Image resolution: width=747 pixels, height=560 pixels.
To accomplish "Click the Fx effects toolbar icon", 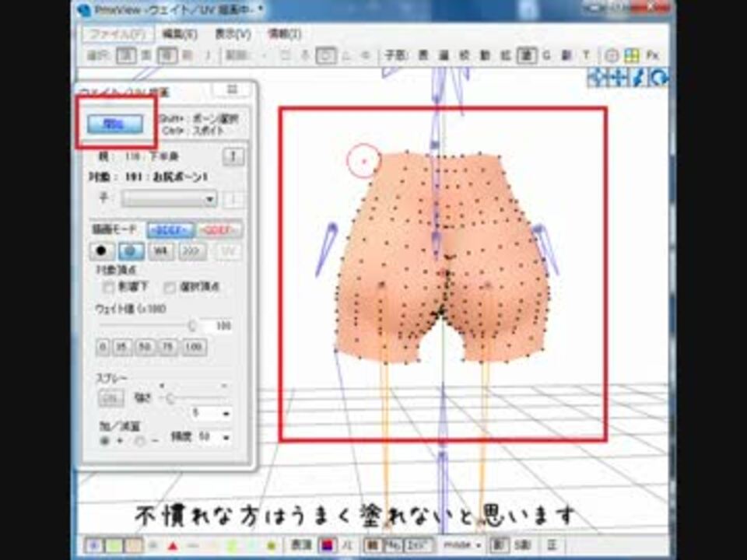I will (x=653, y=56).
